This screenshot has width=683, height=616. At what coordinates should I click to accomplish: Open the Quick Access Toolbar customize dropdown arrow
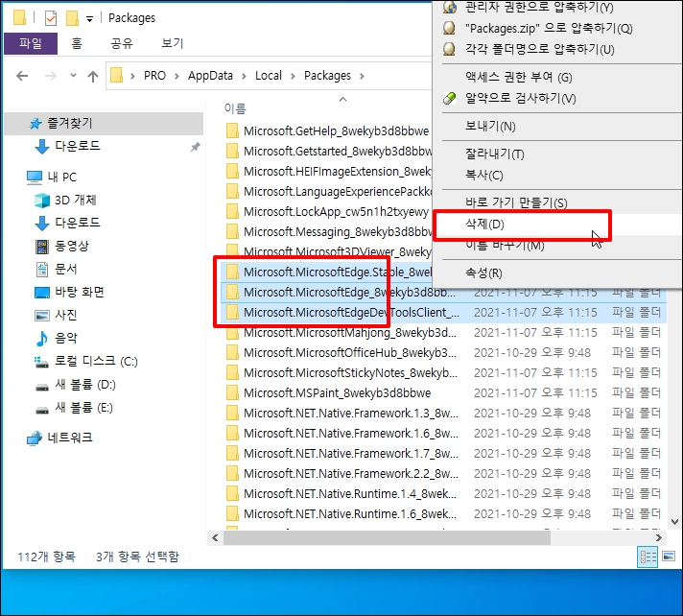click(90, 19)
